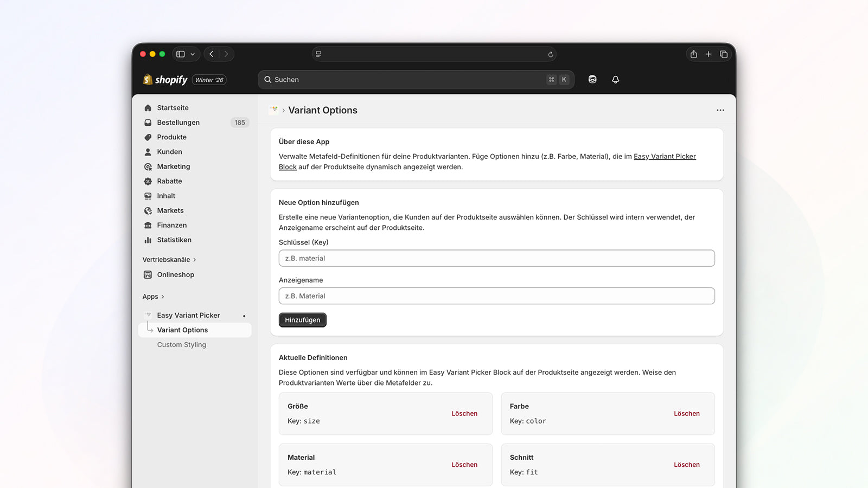Open the sidebar layout dropdown chevron

[192, 54]
